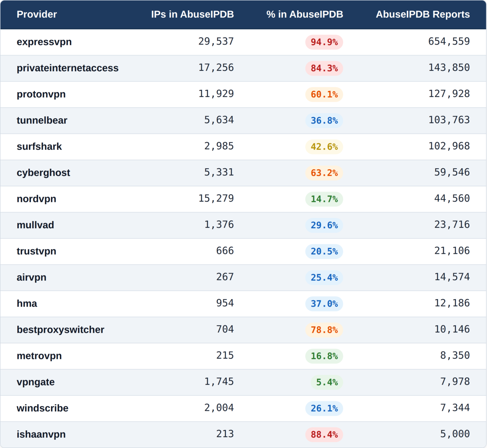Image resolution: width=487 pixels, height=448 pixels.
Task: Select the privateinternetaccess row name
Action: click(x=67, y=68)
